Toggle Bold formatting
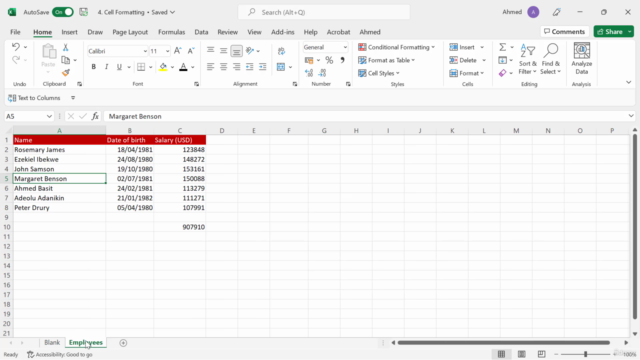The image size is (640, 360). pos(93,67)
